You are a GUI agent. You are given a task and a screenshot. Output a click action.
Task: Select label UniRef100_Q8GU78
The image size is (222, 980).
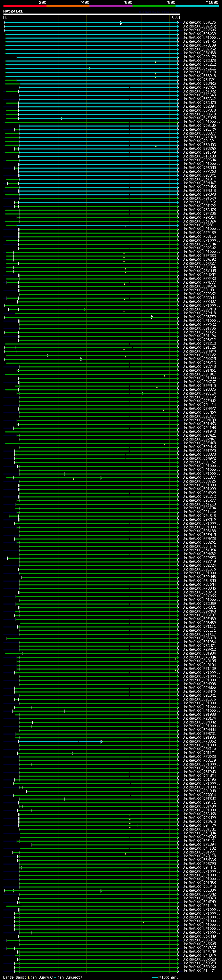pos(199,60)
